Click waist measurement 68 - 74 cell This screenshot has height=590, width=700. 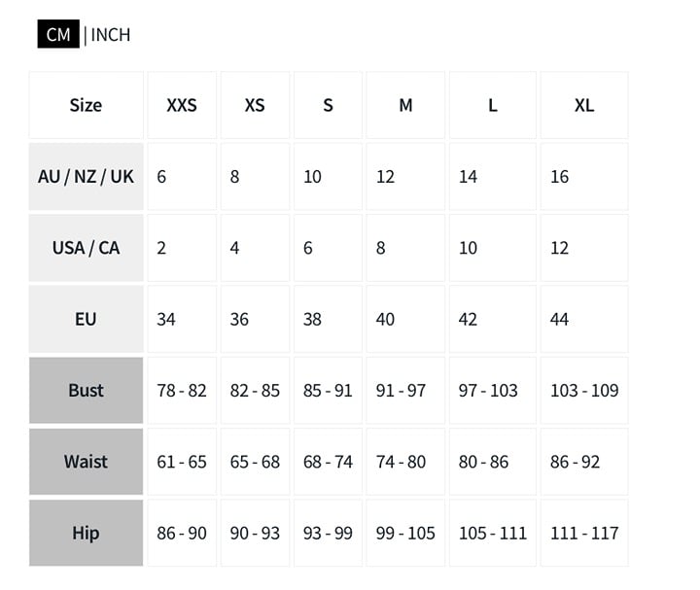click(x=329, y=462)
